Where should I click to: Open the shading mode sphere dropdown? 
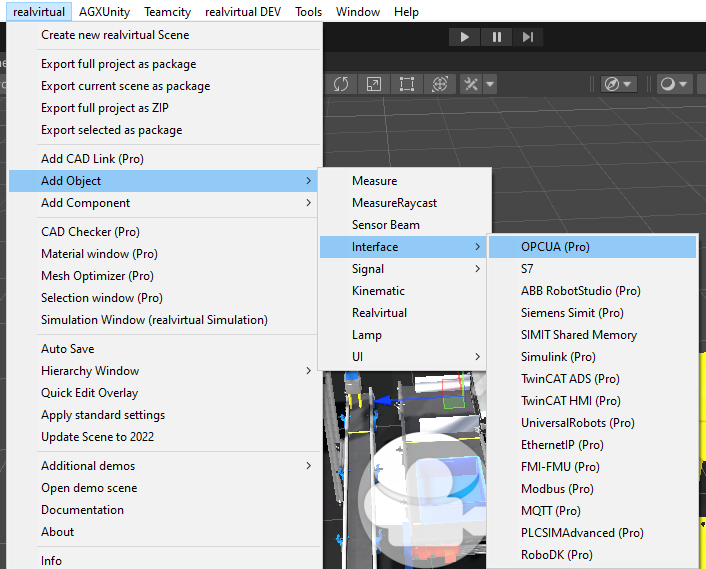click(675, 84)
